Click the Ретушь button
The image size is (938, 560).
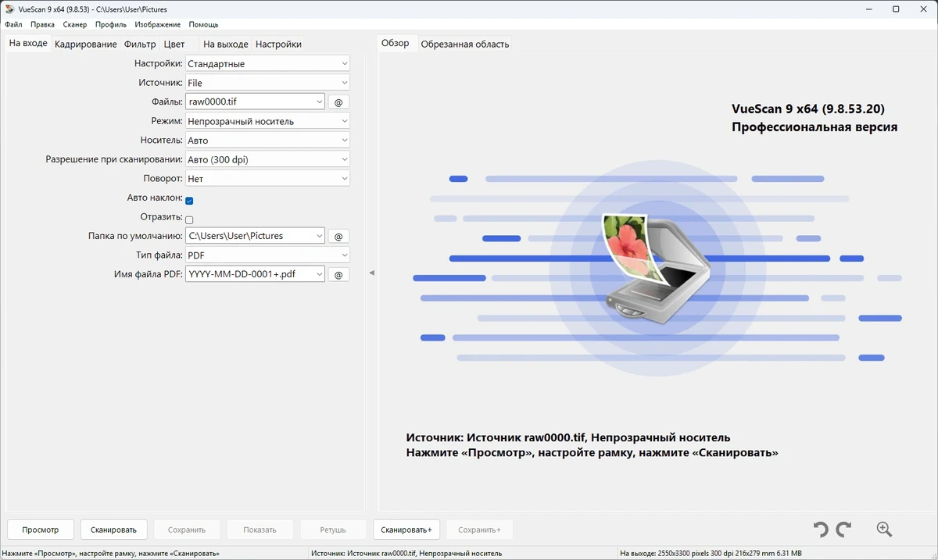[333, 530]
